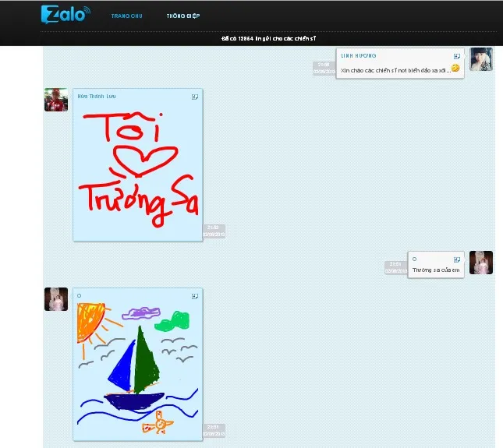Open Linh Hương's profile avatar
Screen dimensions: 503x448
tap(480, 59)
